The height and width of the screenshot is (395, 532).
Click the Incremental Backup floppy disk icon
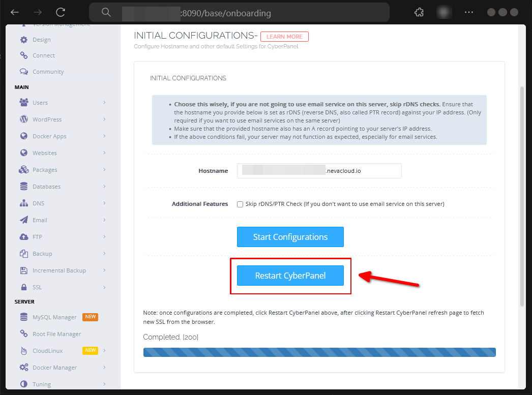24,270
